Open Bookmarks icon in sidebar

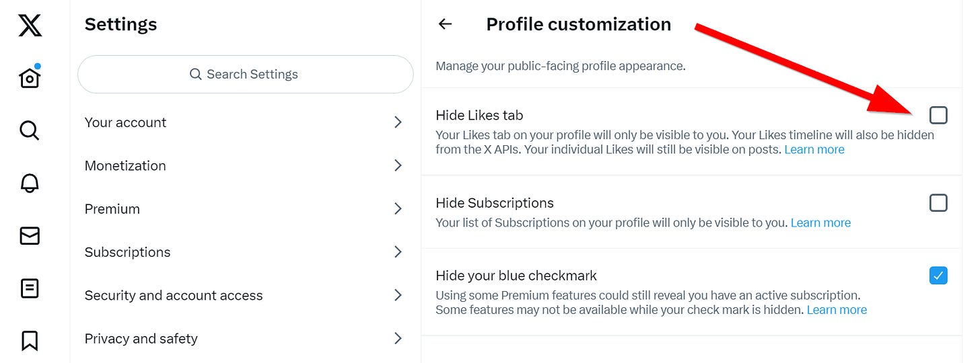click(x=30, y=341)
